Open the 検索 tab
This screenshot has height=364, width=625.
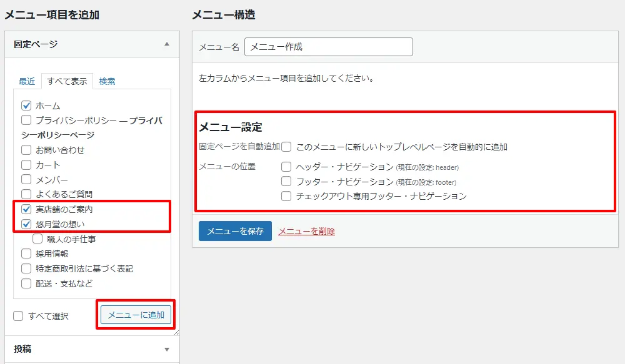107,81
